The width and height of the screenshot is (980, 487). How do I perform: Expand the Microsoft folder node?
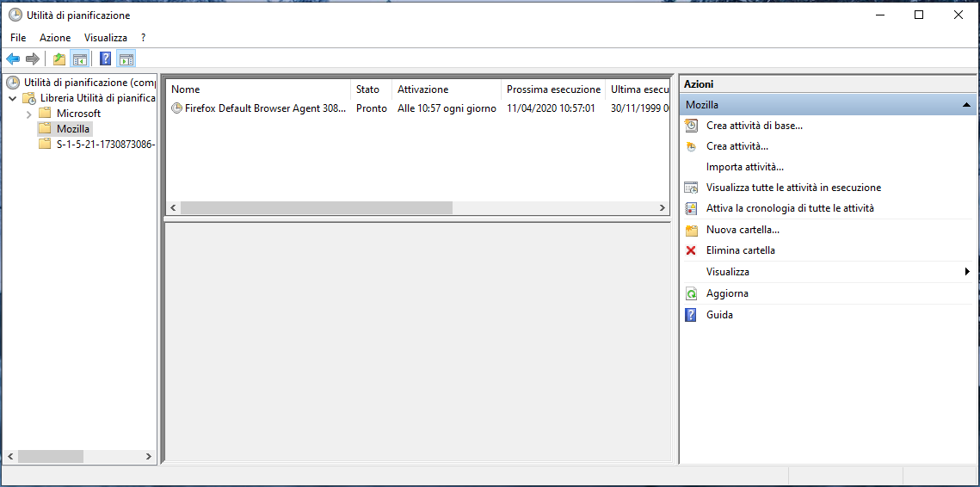point(28,114)
